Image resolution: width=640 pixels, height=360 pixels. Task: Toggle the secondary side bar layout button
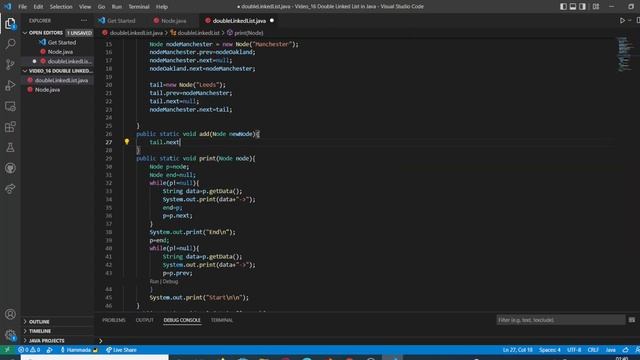point(582,7)
